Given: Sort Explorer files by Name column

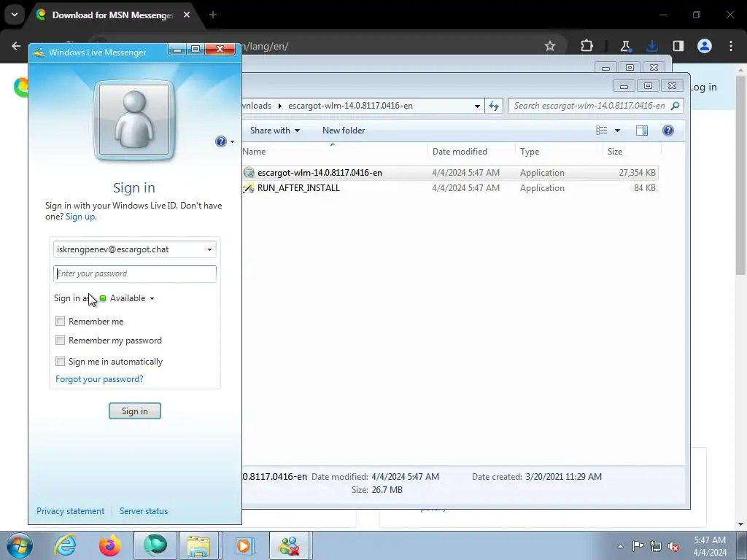Looking at the screenshot, I should click(334, 152).
